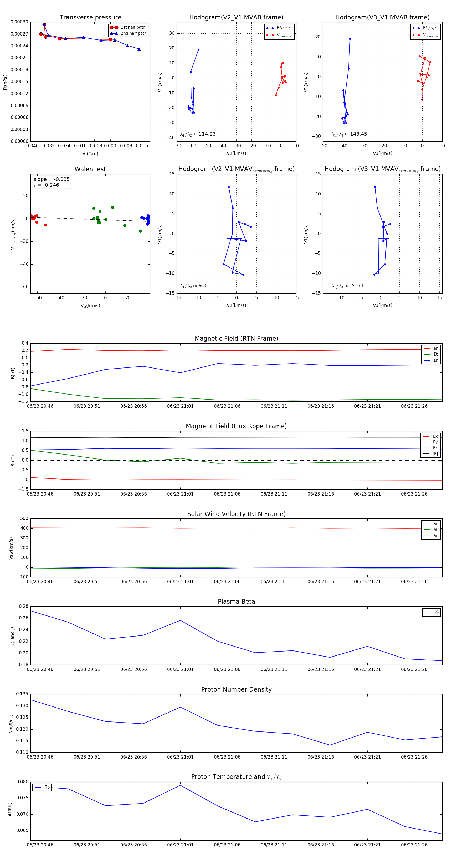Click the '0.28' tick on Plasma Beta axis

(24, 607)
